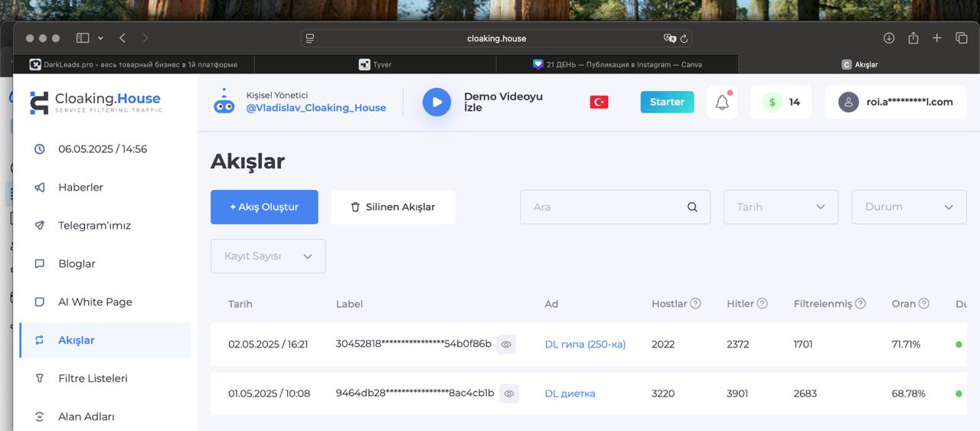The image size is (980, 431).
Task: Click the Safari share icon
Action: point(913,38)
